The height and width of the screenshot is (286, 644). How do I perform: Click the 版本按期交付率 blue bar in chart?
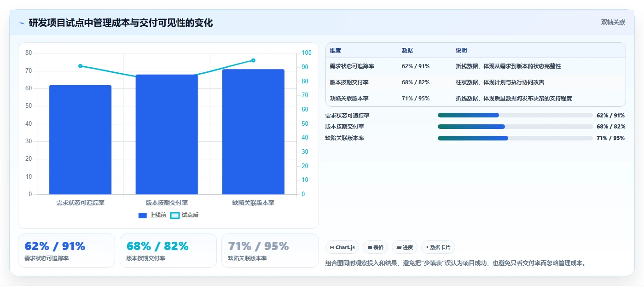[x=167, y=134]
